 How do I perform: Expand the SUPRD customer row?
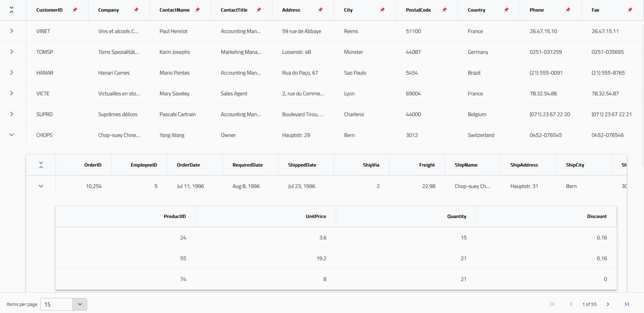coord(12,114)
